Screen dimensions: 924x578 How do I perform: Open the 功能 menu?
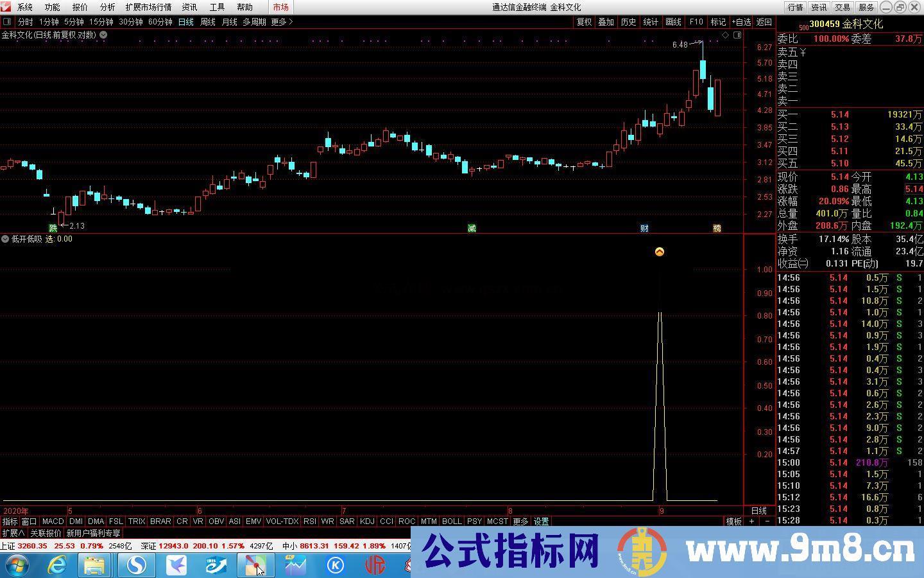(52, 7)
